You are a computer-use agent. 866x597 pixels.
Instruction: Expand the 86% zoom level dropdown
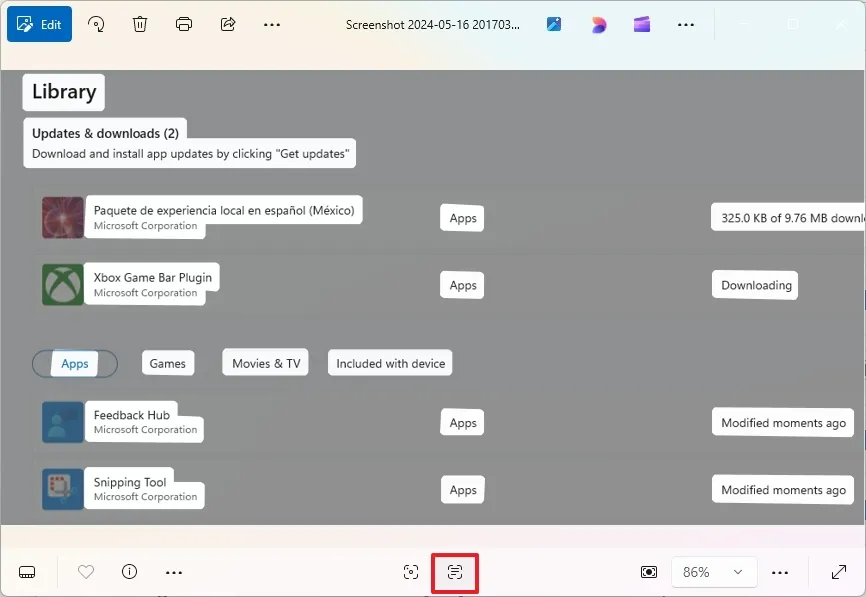coord(713,572)
